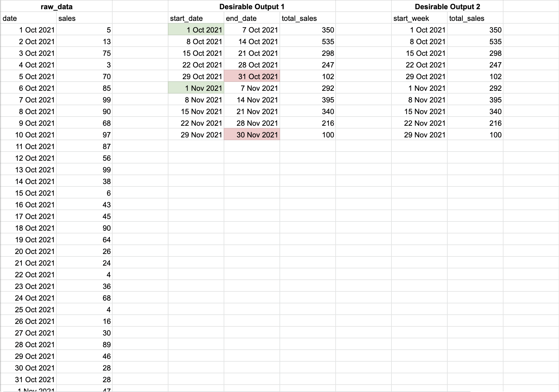
Task: Click "23 Oct 2021" in raw_data date column
Action: click(x=29, y=286)
